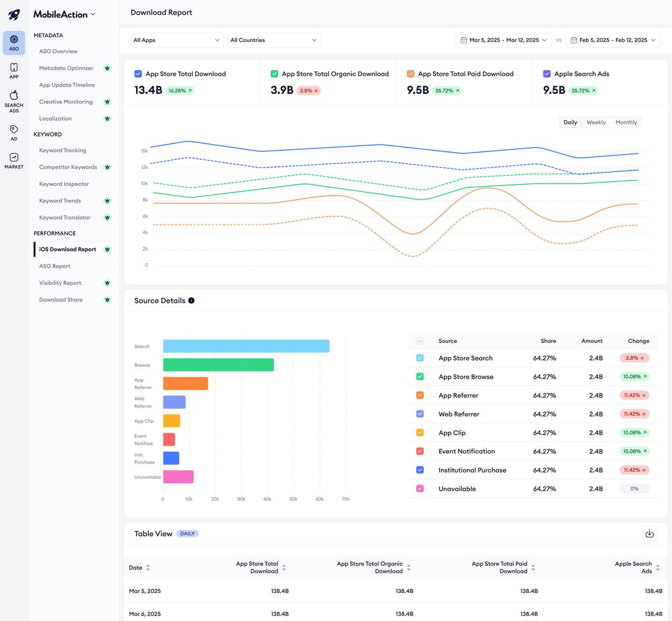Viewport: 672px width, 621px height.
Task: Click the Browse bar in source chart
Action: point(218,365)
